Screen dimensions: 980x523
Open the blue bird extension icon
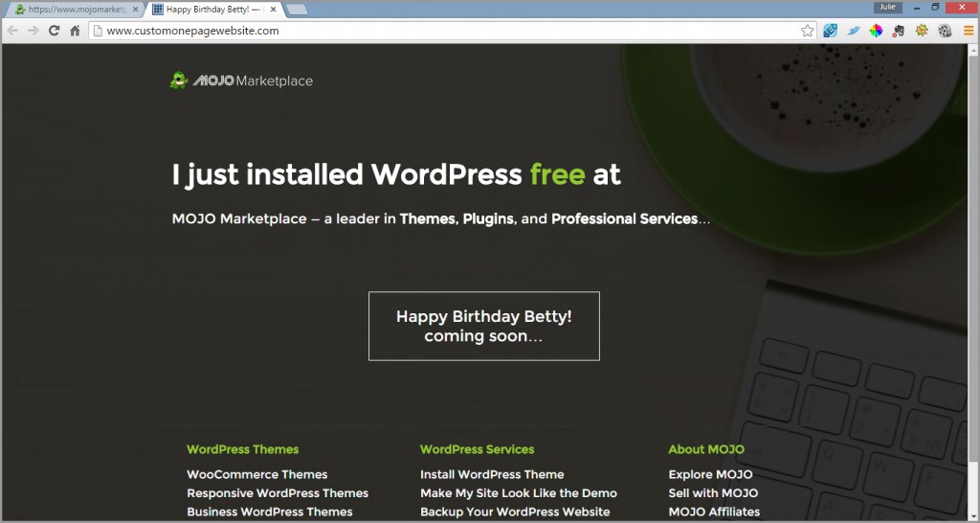click(x=853, y=31)
